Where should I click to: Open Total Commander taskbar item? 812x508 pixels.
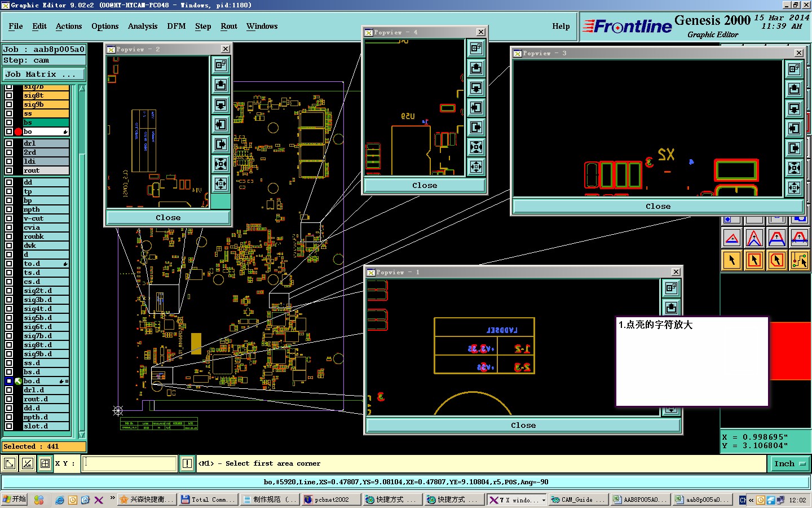coord(209,500)
